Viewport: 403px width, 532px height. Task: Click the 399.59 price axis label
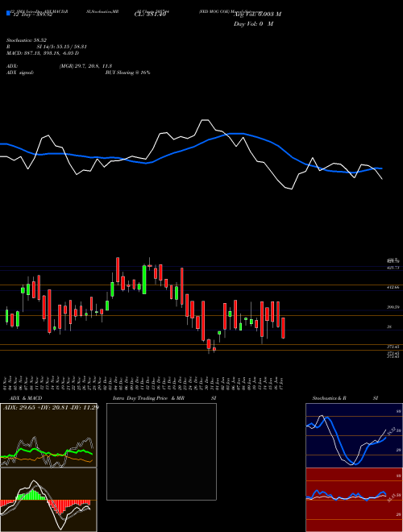tap(393, 307)
